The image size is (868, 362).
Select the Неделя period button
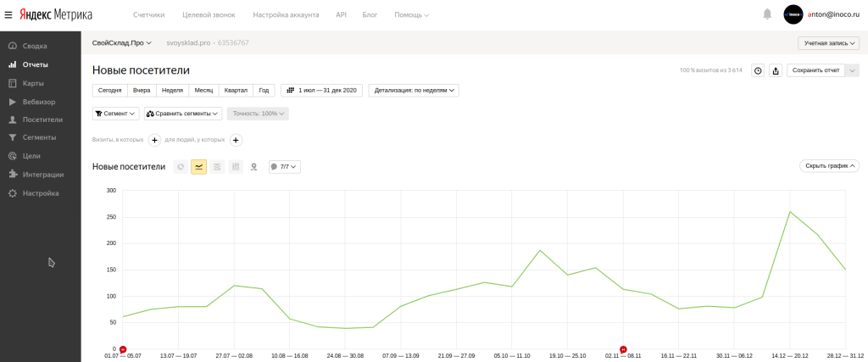coord(172,90)
